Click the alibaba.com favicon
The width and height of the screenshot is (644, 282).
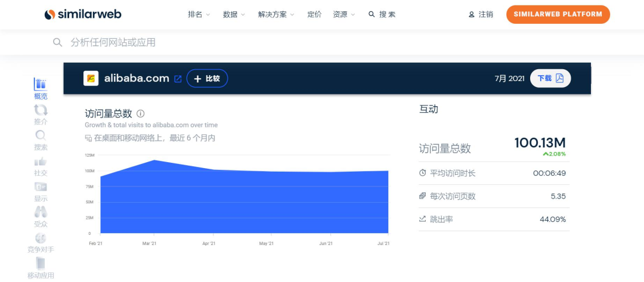coord(91,79)
